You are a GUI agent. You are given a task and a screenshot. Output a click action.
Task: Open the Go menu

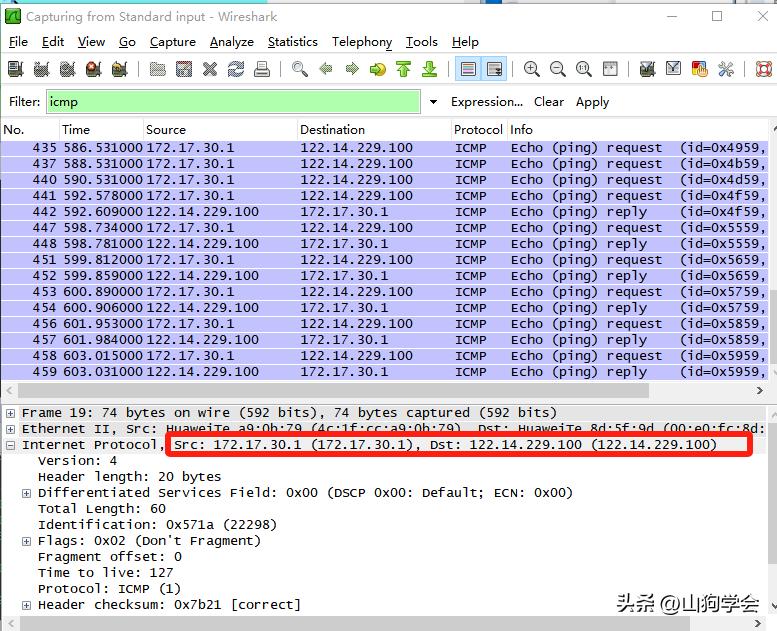127,42
